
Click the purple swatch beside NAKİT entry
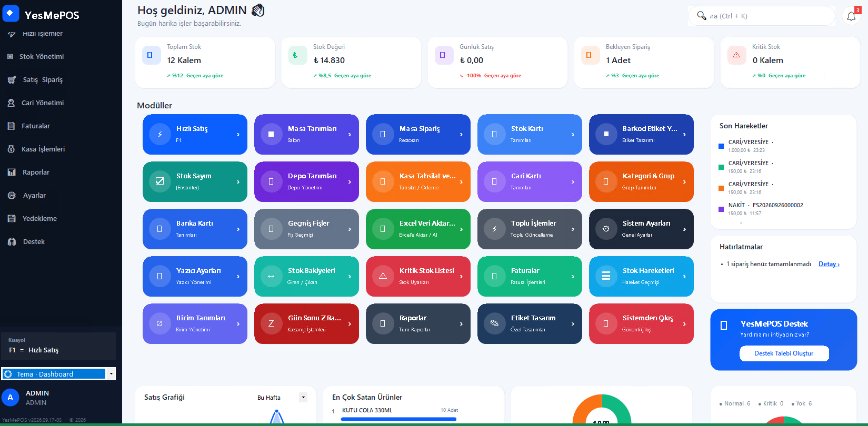click(721, 209)
